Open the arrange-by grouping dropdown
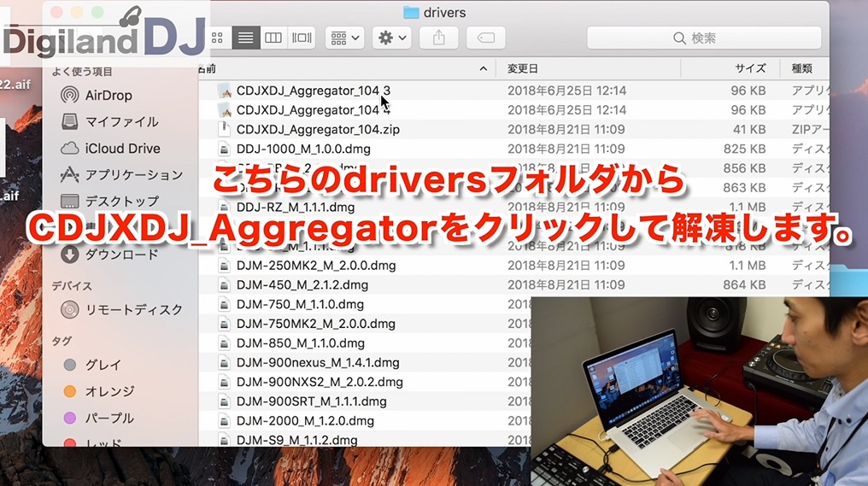The height and width of the screenshot is (486, 868). tap(345, 38)
